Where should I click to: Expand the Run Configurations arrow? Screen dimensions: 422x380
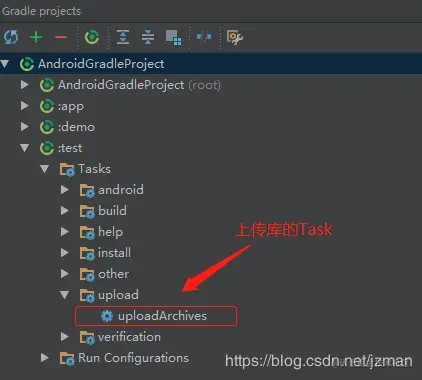click(x=45, y=358)
